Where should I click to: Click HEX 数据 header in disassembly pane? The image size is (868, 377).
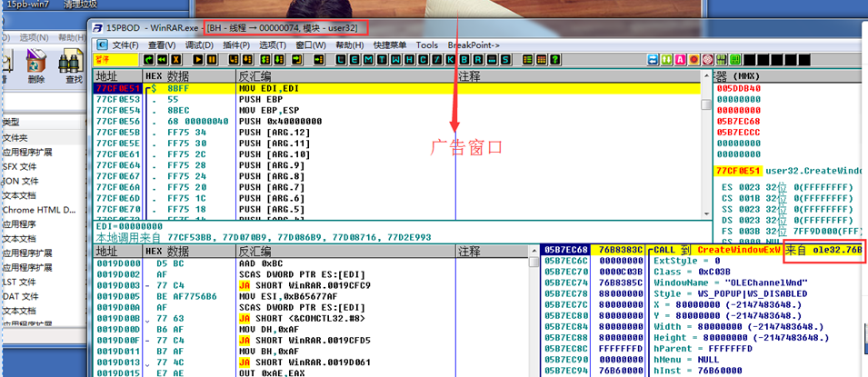coord(189,75)
